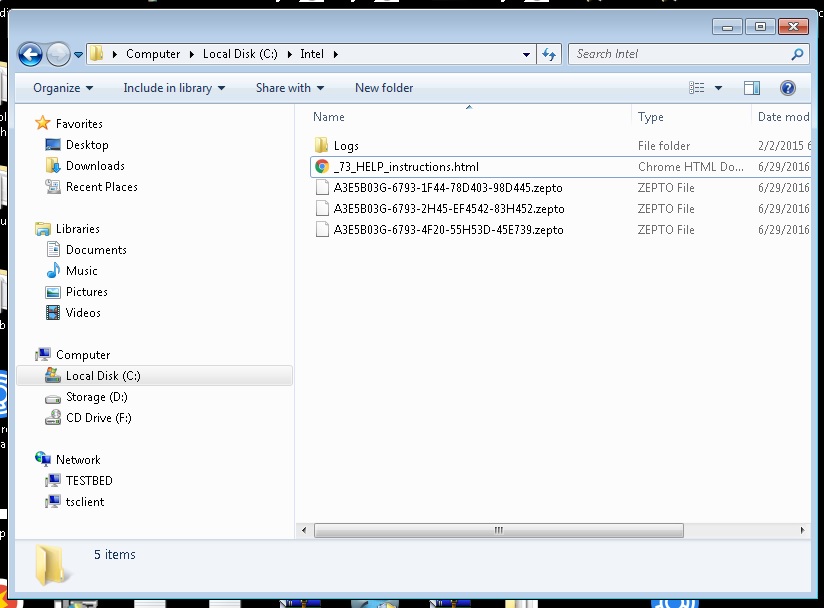
Task: Select the TESTBED network computer
Action: (89, 481)
